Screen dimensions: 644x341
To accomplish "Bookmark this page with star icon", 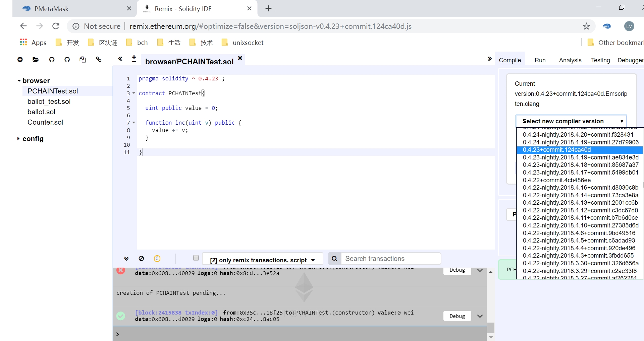I will pyautogui.click(x=586, y=26).
